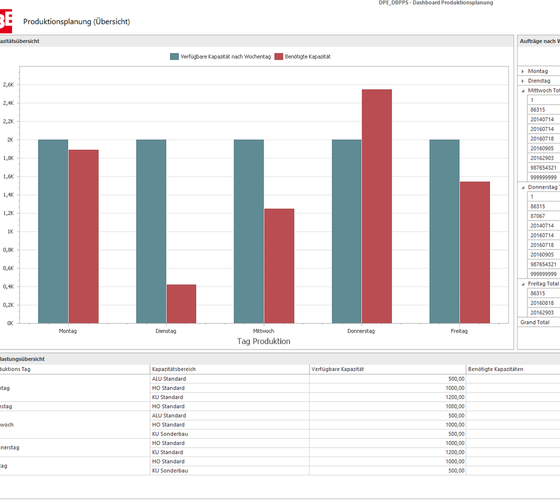Click teal legend swatch for Verfügbare Kapazität
This screenshot has width=560, height=500.
174,56
